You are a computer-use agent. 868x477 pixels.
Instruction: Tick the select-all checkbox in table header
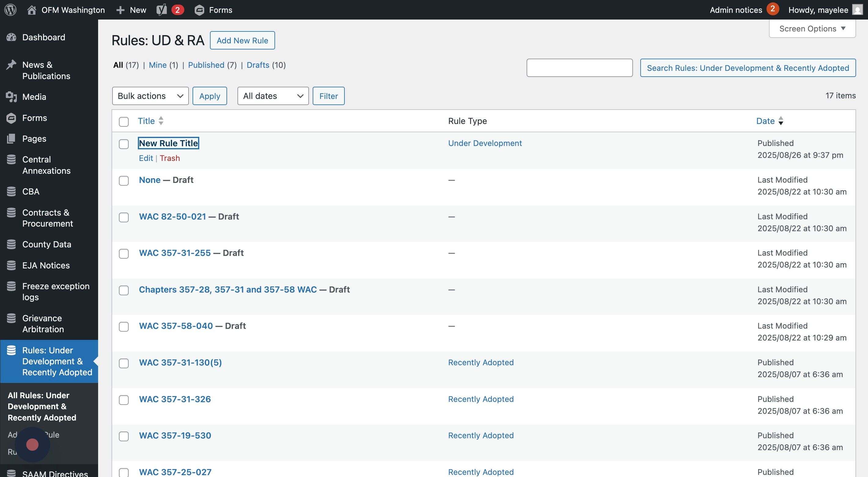[x=124, y=122]
